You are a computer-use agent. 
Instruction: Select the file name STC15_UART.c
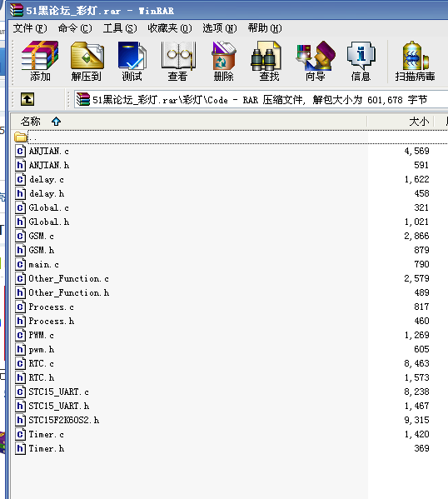click(58, 392)
